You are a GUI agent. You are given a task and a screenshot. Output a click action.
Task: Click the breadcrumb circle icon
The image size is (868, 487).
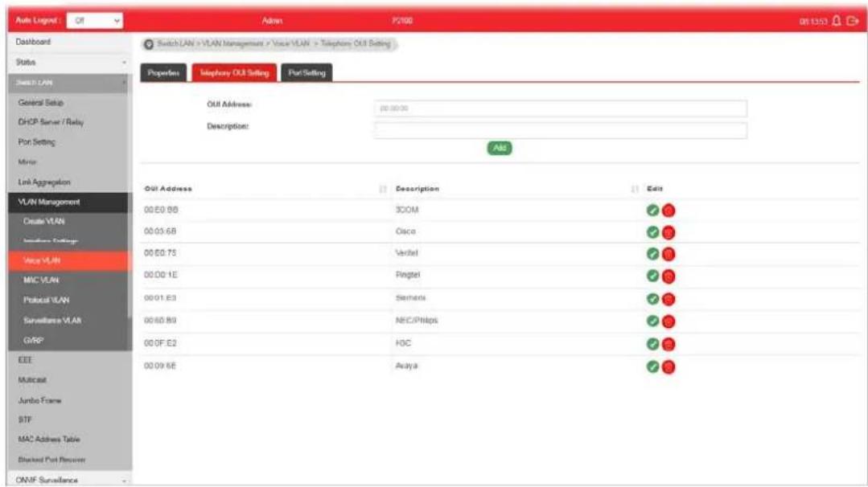(148, 44)
